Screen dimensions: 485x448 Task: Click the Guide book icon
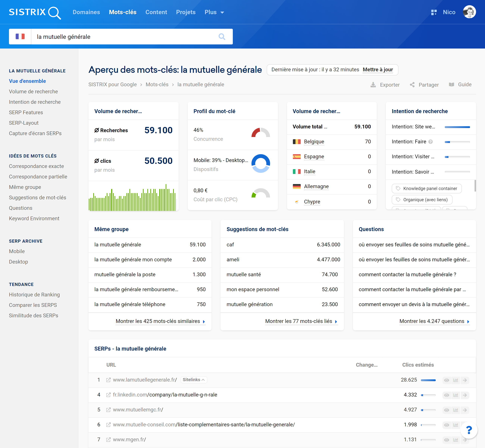(x=451, y=84)
